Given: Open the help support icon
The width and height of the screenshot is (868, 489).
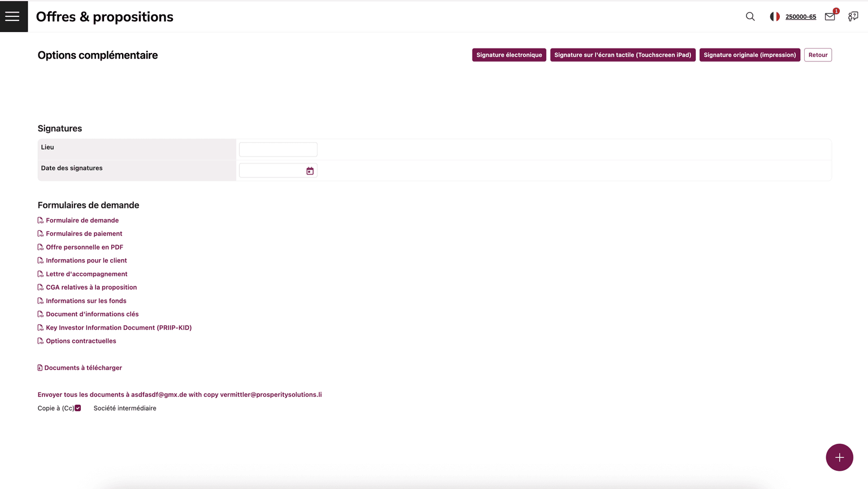Looking at the screenshot, I should [853, 16].
